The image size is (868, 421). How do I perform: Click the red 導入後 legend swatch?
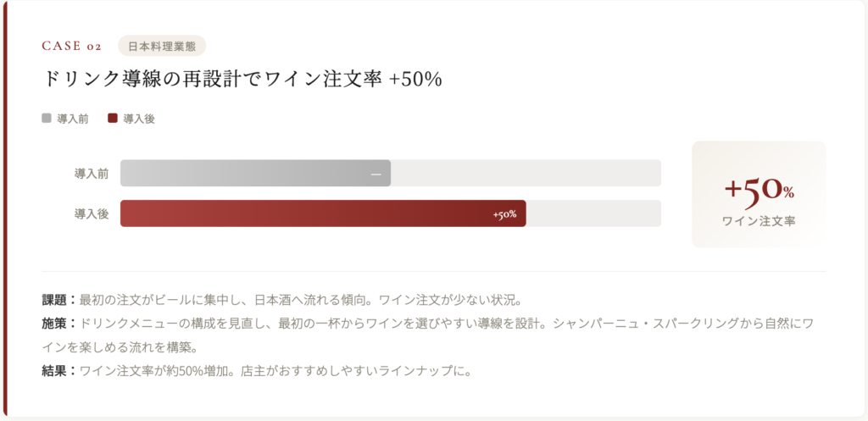tap(113, 119)
